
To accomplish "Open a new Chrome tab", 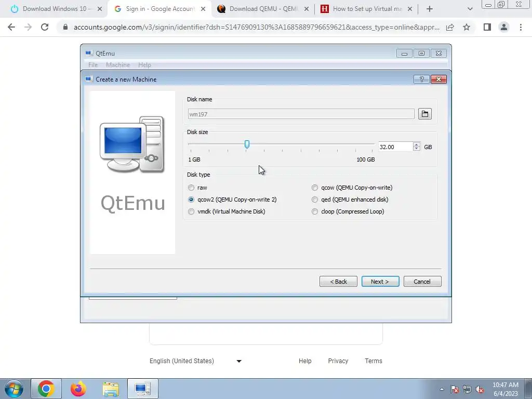I will click(x=430, y=9).
